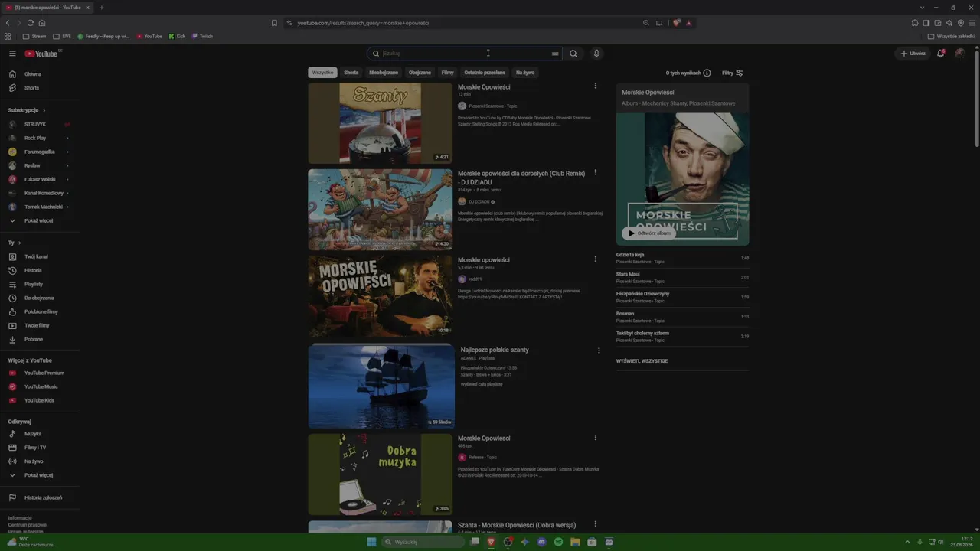
Task: Select the 'Nieobejrzane' filter chip
Action: click(x=384, y=73)
